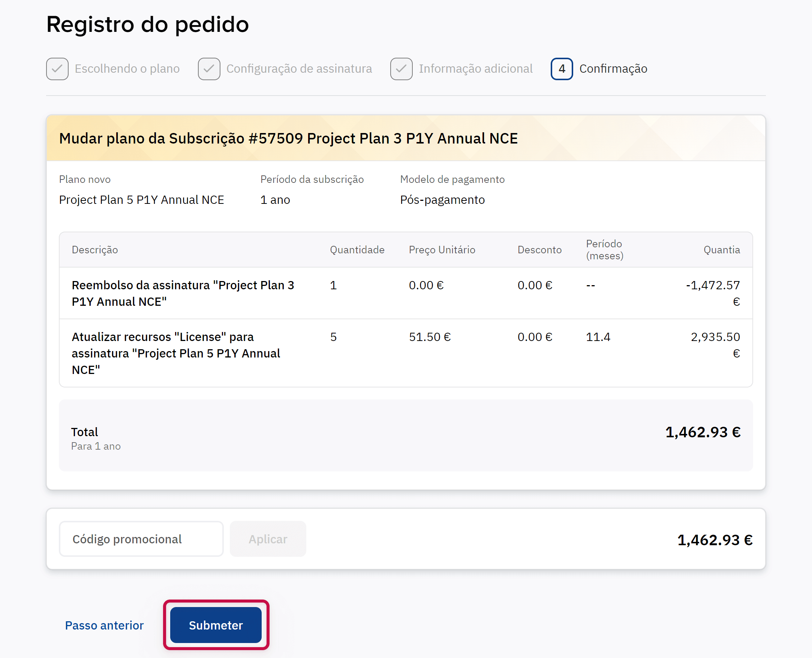Image resolution: width=812 pixels, height=658 pixels.
Task: Click the Submeter button
Action: (216, 625)
